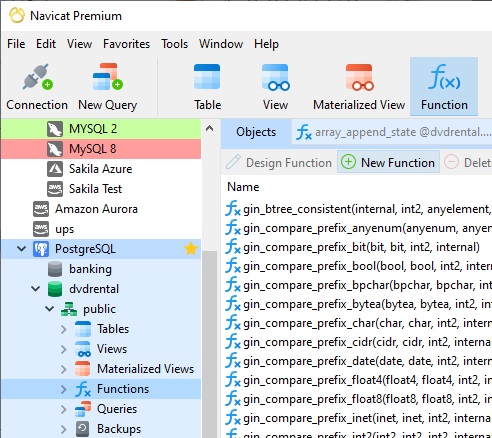
Task: Collapse the PostgreSQL connection node
Action: click(21, 249)
